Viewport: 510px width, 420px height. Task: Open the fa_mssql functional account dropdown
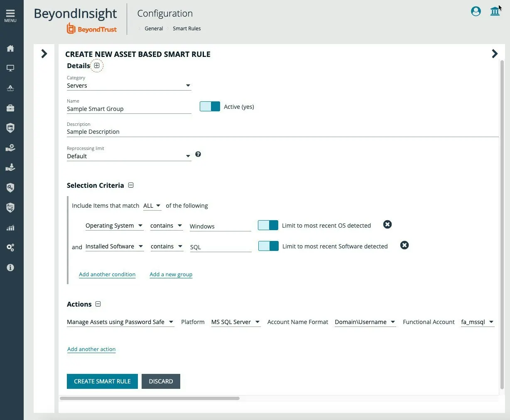[478, 322]
